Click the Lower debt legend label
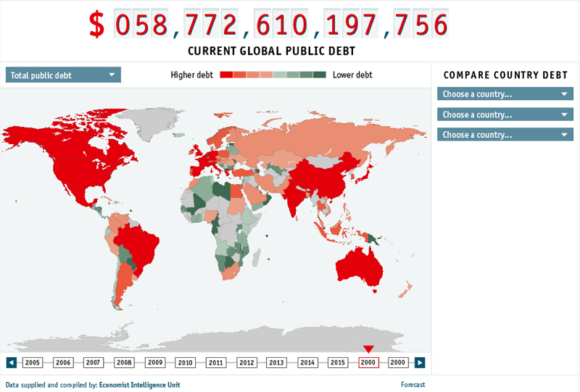 (x=352, y=75)
